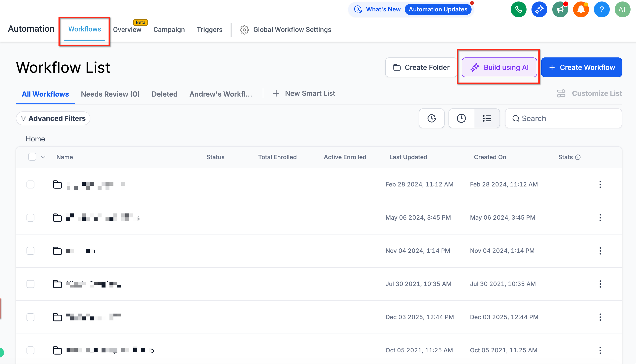The width and height of the screenshot is (636, 364).
Task: Click the clock with arrow history icon
Action: 431,118
